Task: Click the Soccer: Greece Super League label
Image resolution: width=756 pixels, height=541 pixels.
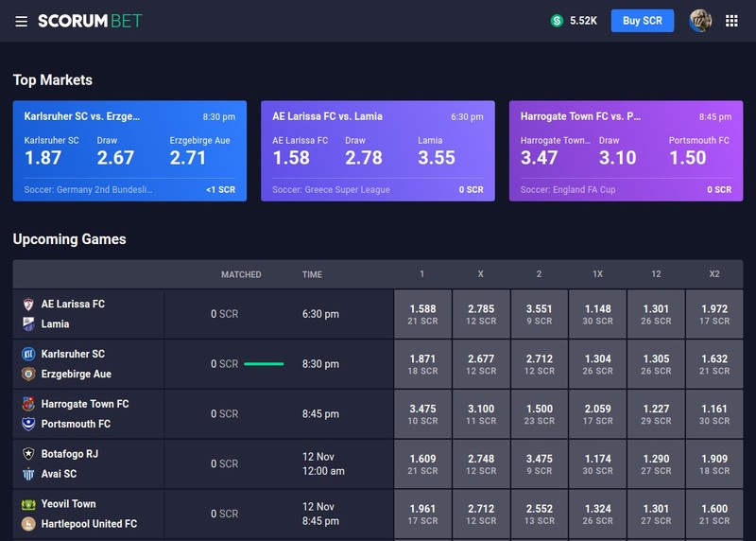Action: coord(331,190)
